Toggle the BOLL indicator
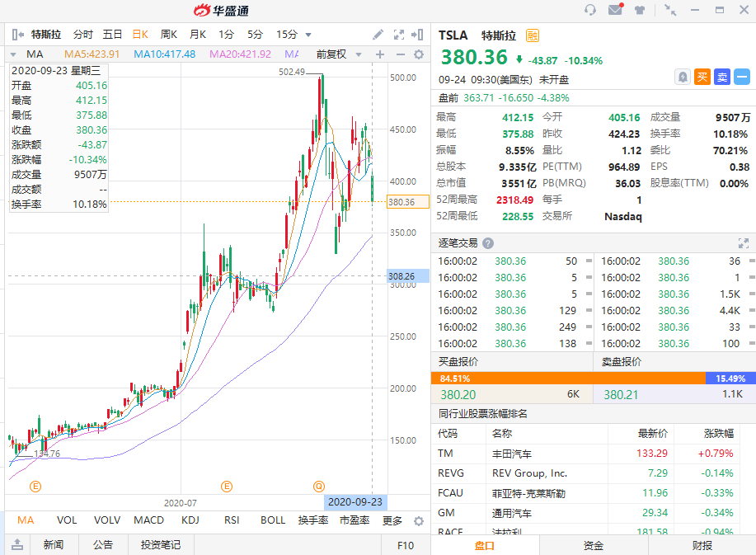The image size is (756, 555). pyautogui.click(x=273, y=520)
